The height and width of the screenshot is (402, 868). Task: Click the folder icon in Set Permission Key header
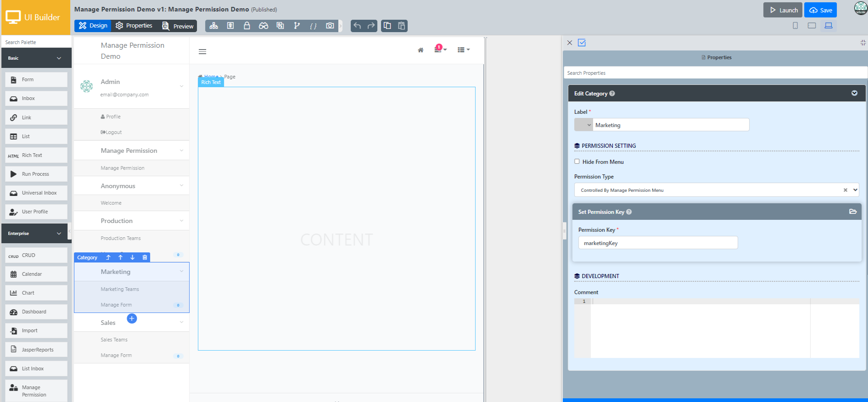click(853, 212)
